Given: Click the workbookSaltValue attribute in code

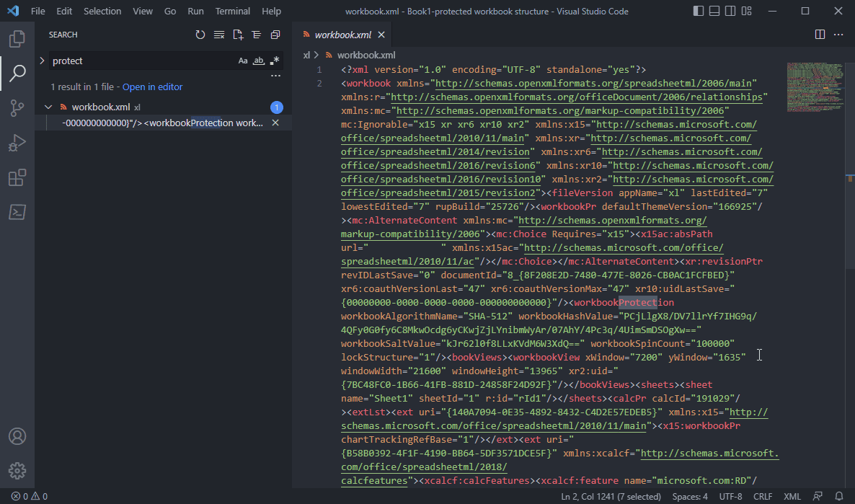Looking at the screenshot, I should pyautogui.click(x=389, y=344).
